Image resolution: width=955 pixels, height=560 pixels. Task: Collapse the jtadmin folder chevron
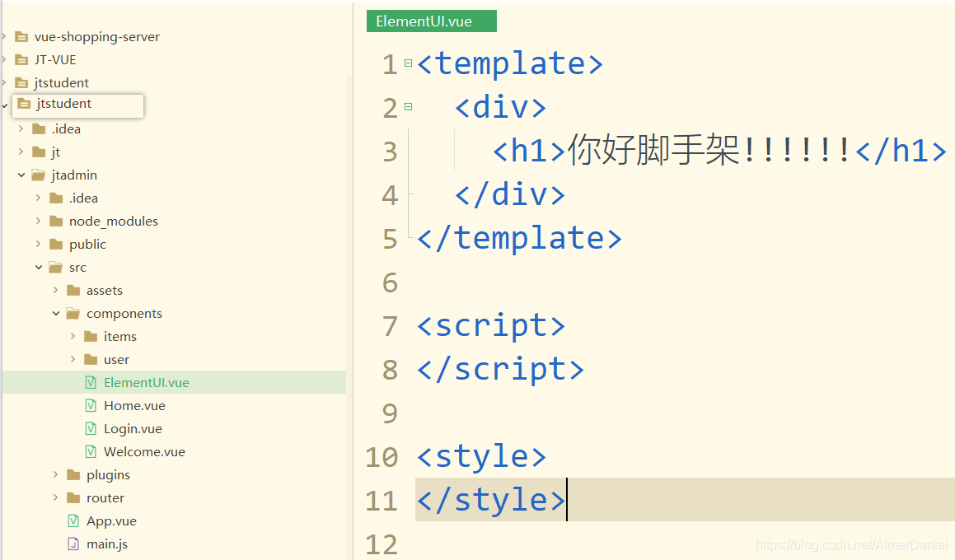(x=21, y=175)
